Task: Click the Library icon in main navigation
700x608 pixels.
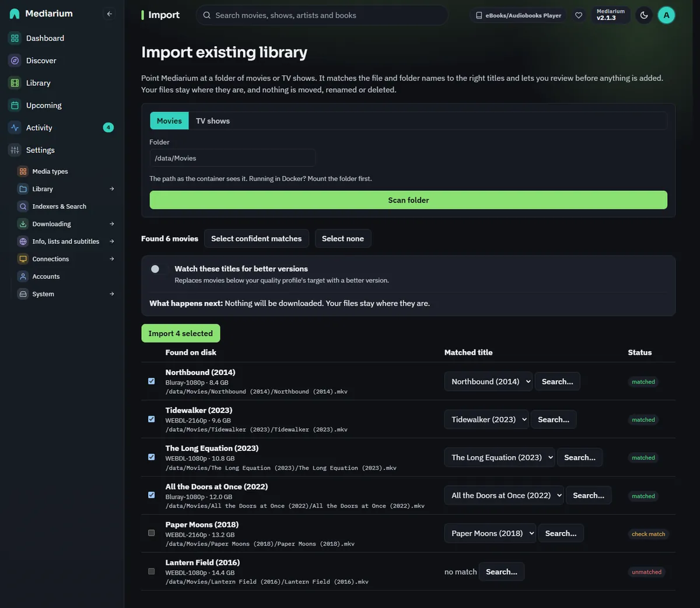Action: click(x=15, y=83)
